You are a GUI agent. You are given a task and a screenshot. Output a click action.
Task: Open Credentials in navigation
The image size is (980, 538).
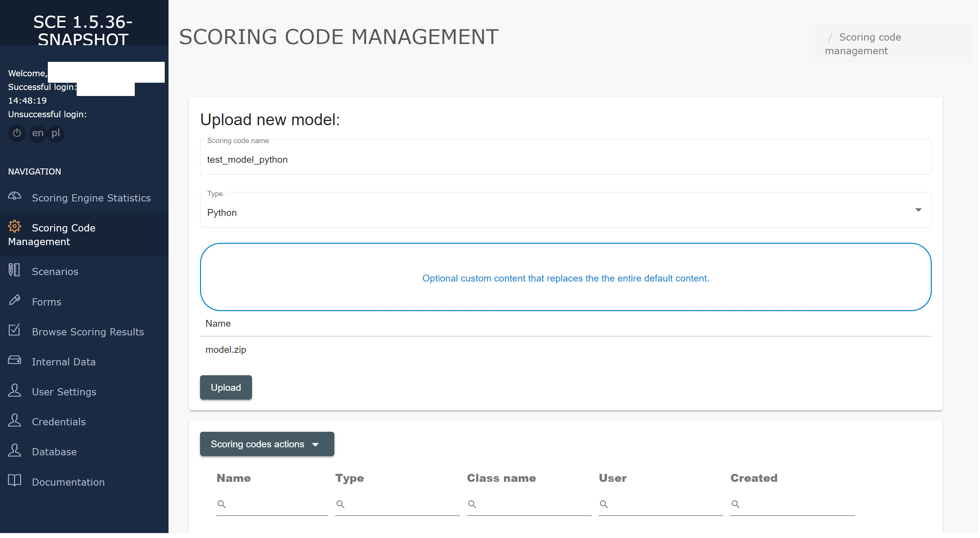58,422
